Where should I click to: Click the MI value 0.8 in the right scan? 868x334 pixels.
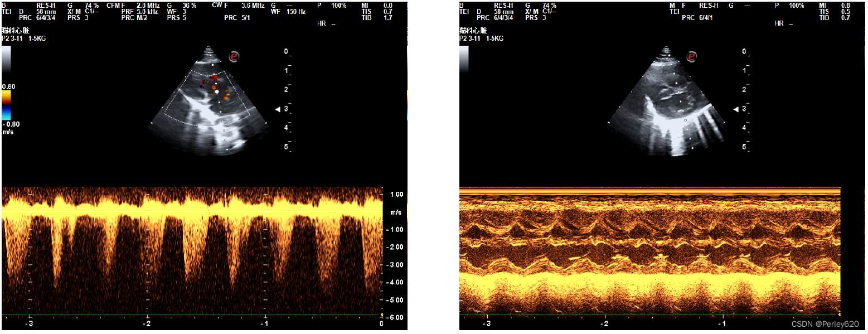(x=846, y=5)
